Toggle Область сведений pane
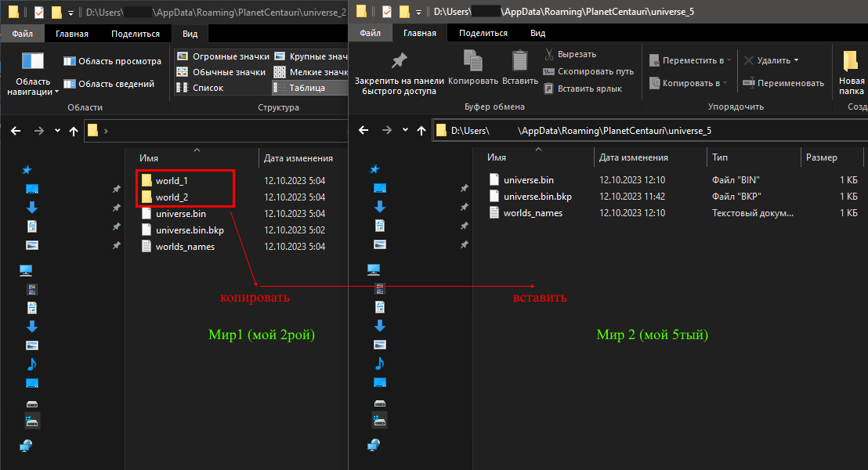This screenshot has height=470, width=868. (109, 84)
